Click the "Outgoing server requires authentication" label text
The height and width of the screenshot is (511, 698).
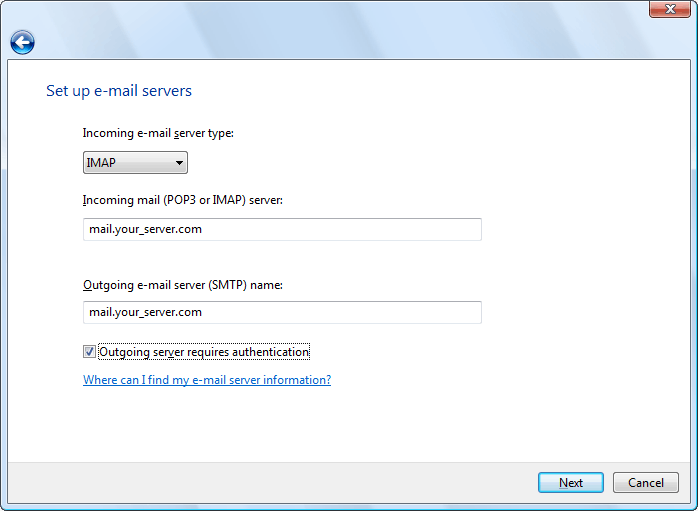(204, 352)
